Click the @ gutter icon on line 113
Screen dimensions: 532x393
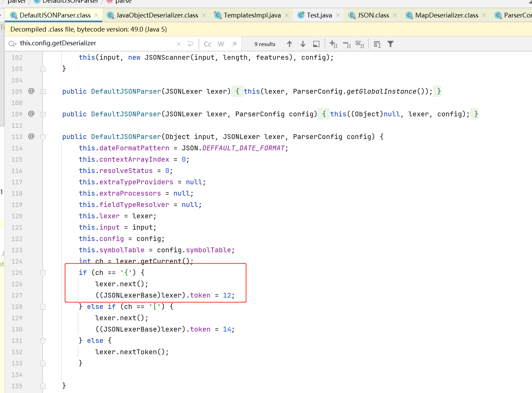[x=31, y=136]
